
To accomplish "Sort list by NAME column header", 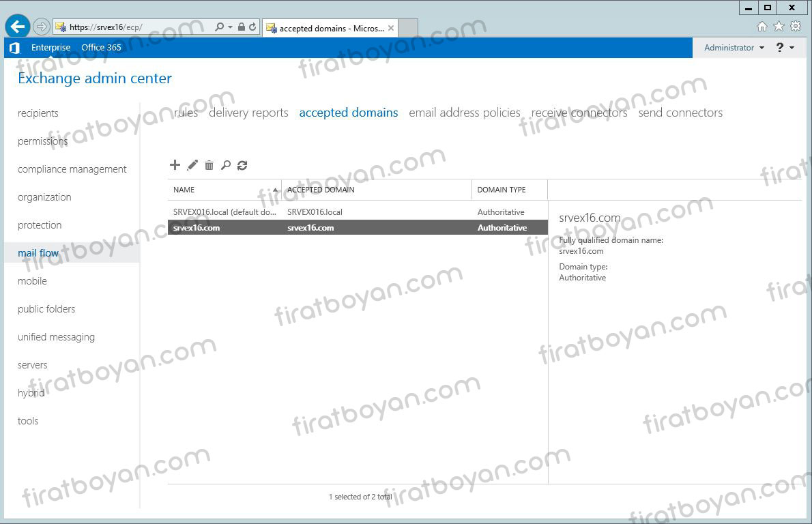I will pos(224,190).
